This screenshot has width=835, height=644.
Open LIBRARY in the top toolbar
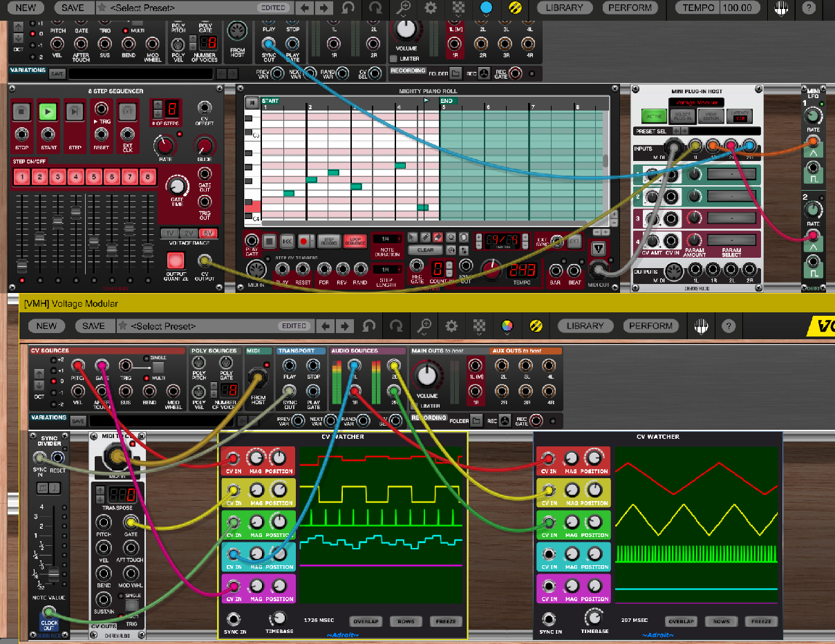pos(564,8)
